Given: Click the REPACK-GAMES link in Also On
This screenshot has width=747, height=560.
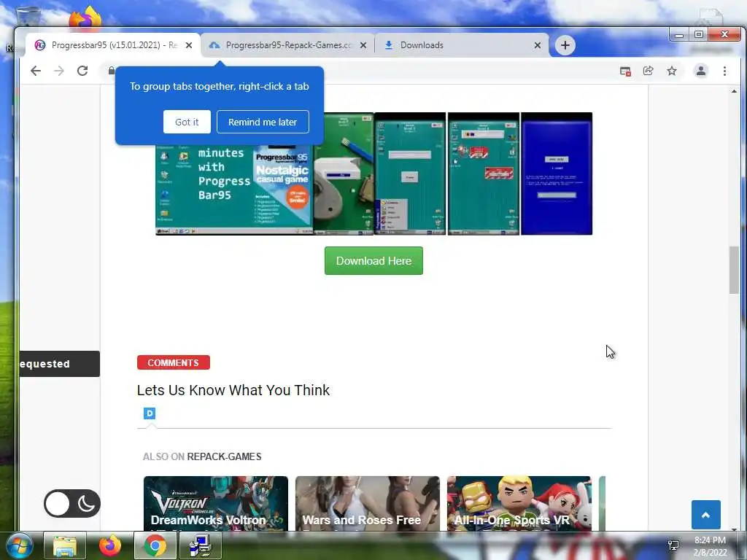Looking at the screenshot, I should tap(224, 456).
